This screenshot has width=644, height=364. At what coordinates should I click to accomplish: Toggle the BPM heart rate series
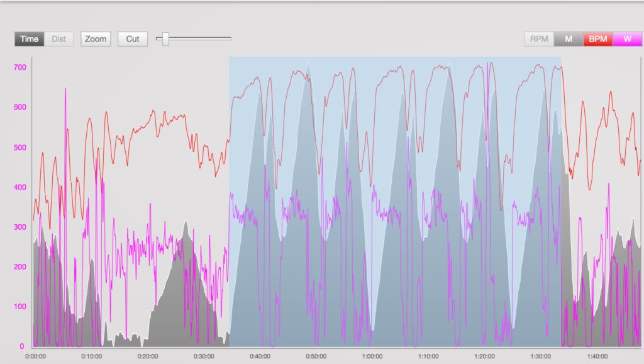click(598, 39)
